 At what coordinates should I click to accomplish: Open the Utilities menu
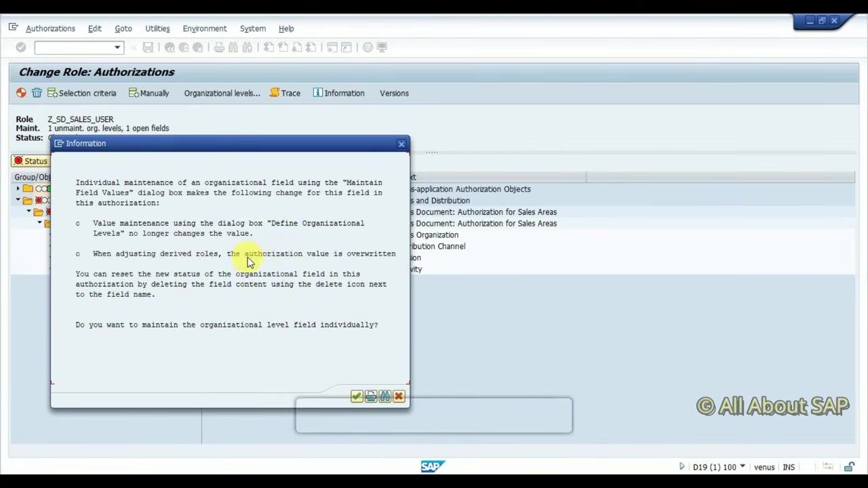pyautogui.click(x=157, y=28)
